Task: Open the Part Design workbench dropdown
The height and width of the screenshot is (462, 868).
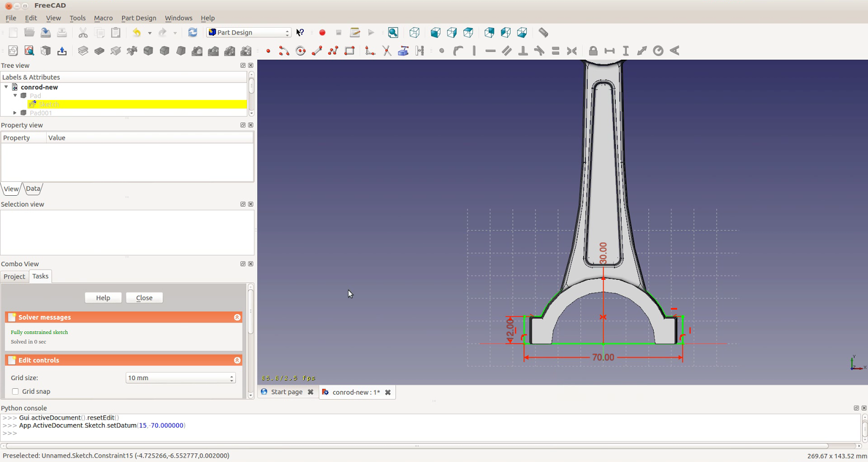Action: [x=248, y=33]
